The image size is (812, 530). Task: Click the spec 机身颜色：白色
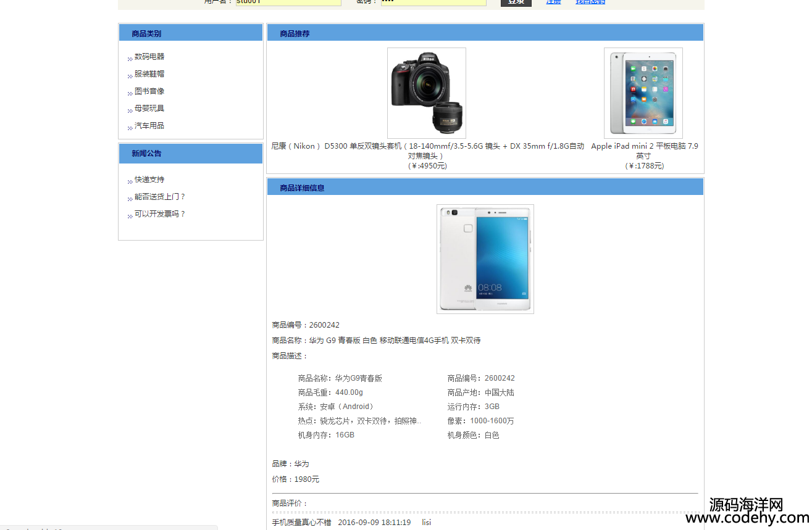[474, 435]
